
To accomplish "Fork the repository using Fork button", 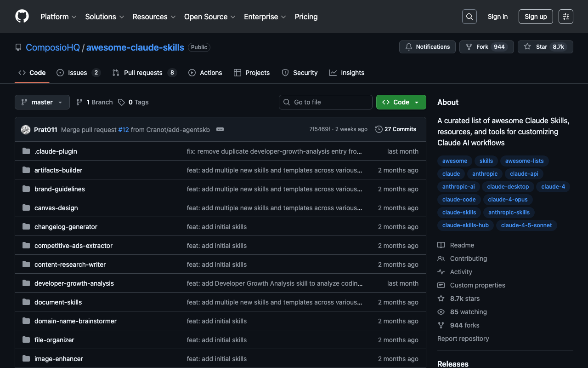I will (x=486, y=47).
